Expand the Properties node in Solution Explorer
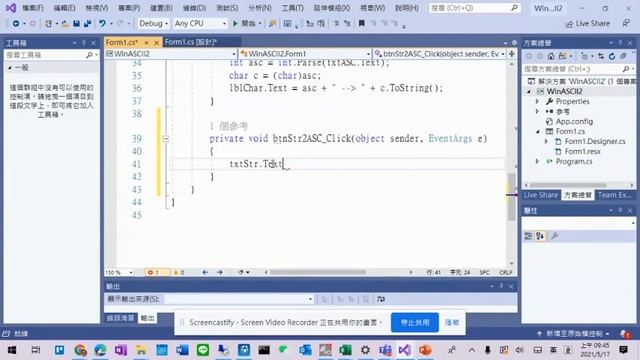Screen dimensions: 640x360 pyautogui.click(x=537, y=101)
